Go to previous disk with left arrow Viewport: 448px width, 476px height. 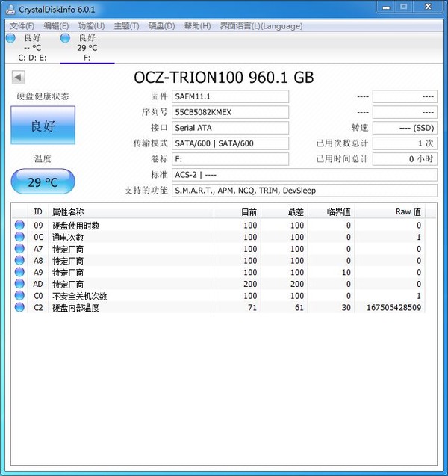(18, 77)
